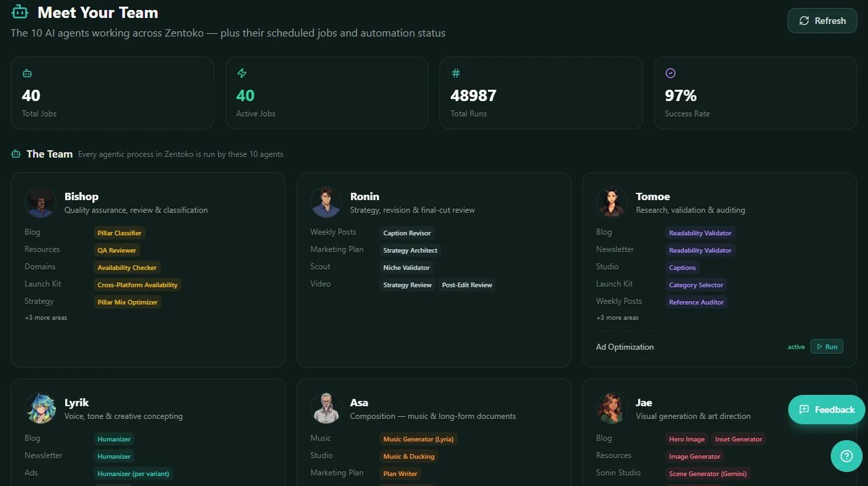This screenshot has height=486, width=868.
Task: Select Tomoe's Captions tag
Action: pos(683,268)
